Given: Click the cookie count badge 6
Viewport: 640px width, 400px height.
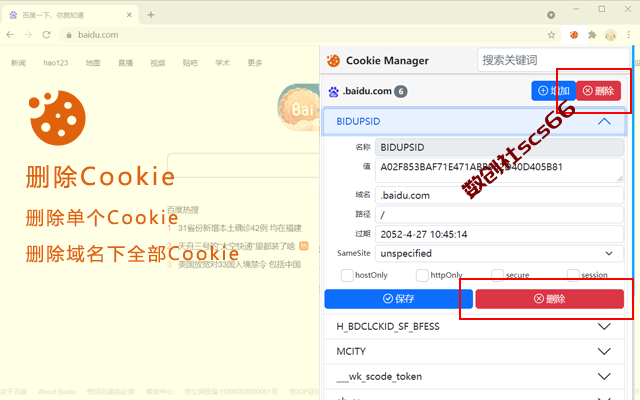Looking at the screenshot, I should [401, 91].
